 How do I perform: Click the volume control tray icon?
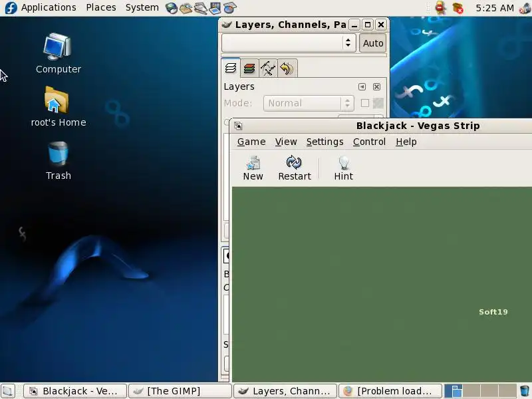coord(525,8)
